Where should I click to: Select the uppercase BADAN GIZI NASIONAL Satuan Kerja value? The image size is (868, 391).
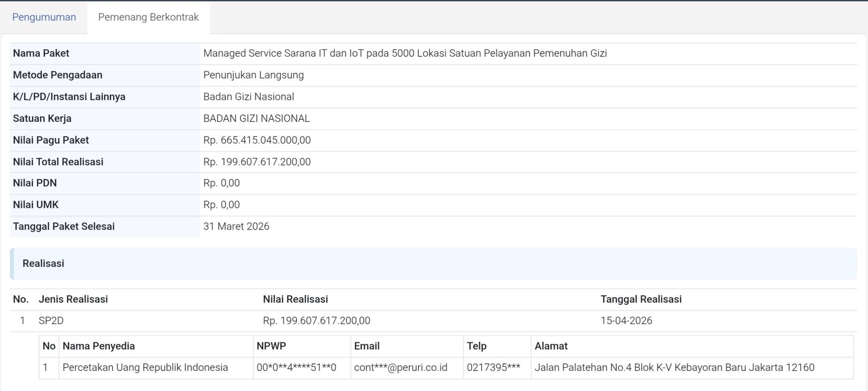[256, 118]
